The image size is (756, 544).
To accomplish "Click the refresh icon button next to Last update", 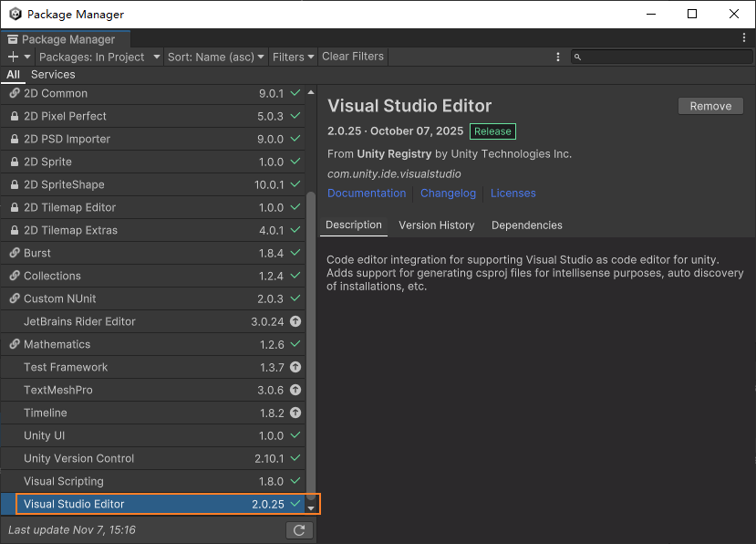I will (299, 530).
